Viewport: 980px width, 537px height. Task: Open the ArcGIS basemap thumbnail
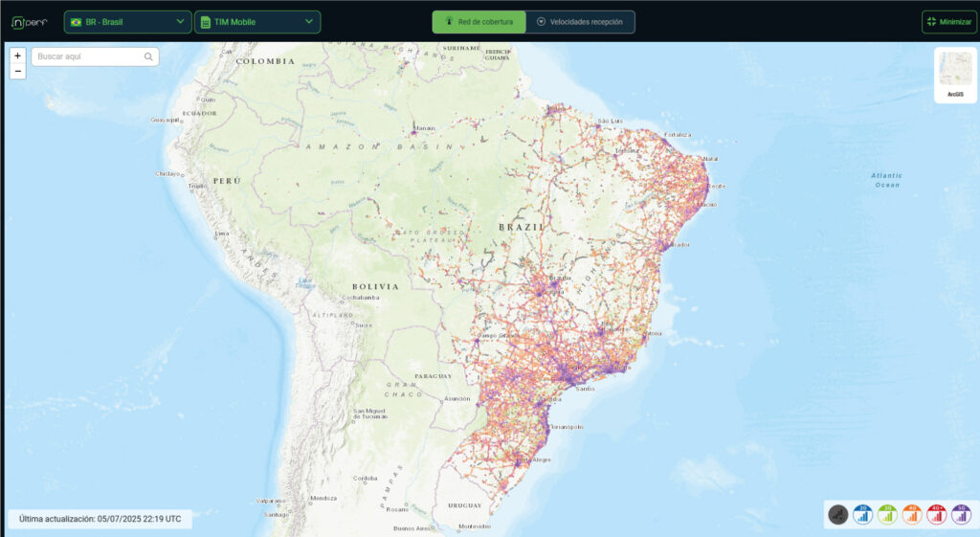pos(955,75)
